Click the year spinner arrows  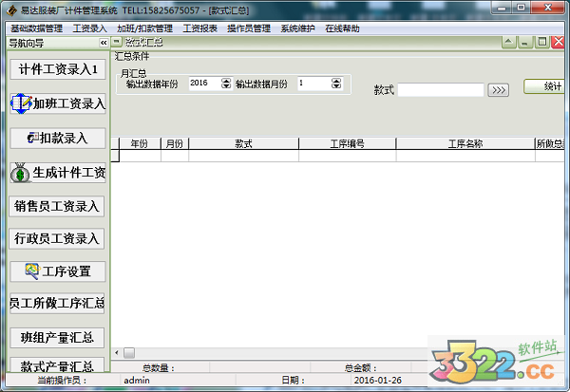coord(226,84)
